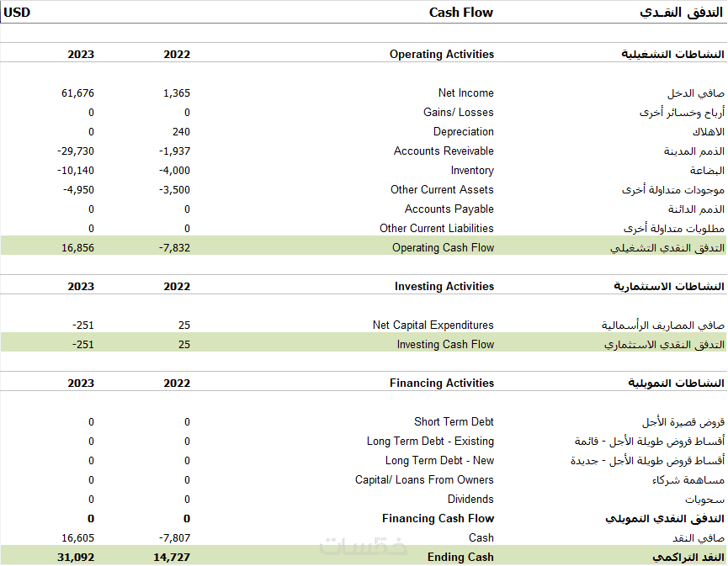728x566 pixels.
Task: Select the Net Income label
Action: click(x=465, y=93)
